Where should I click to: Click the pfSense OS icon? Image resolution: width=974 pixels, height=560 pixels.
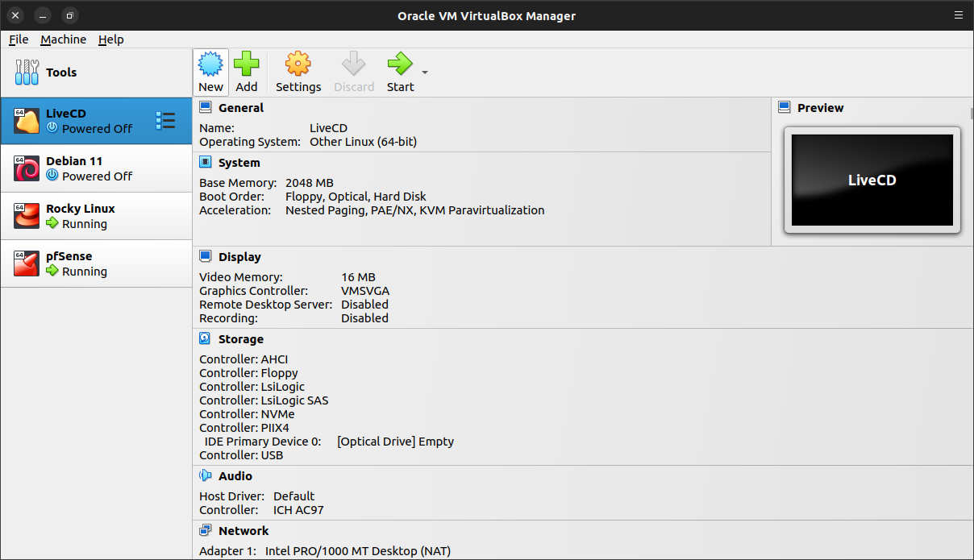point(27,263)
